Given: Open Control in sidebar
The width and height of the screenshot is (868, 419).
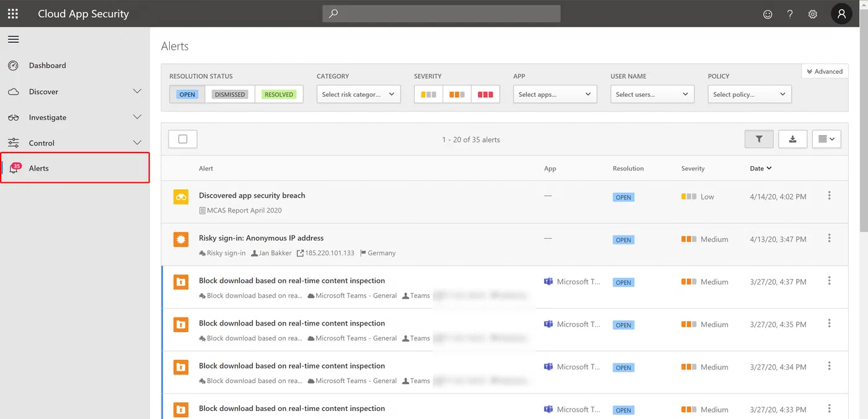Looking at the screenshot, I should pyautogui.click(x=42, y=143).
